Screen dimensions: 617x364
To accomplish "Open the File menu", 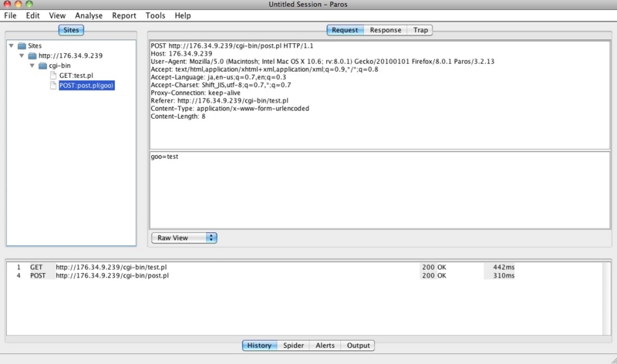I will (10, 15).
